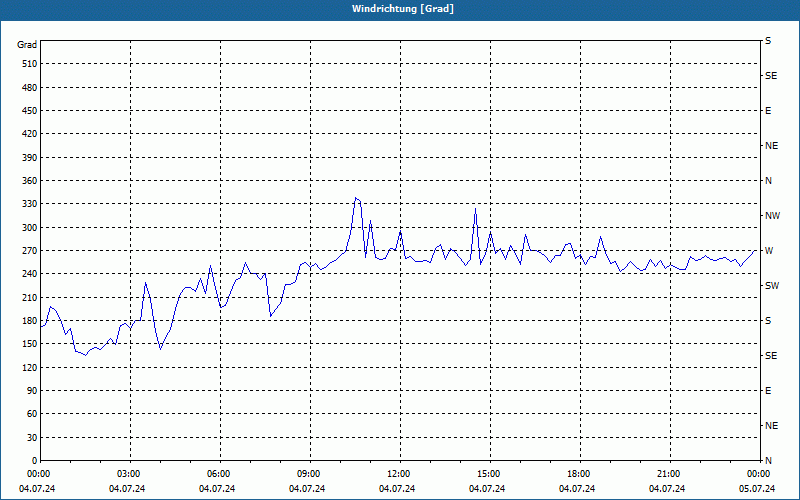Select the 480 y-axis tick label
Viewport: 800px width, 500px height.
[x=30, y=88]
